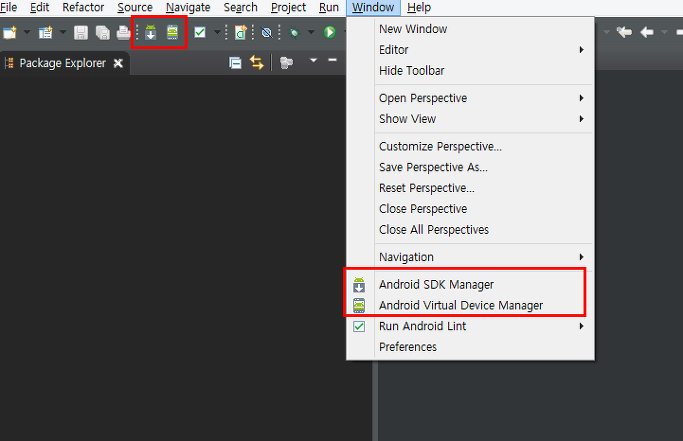Select Close Perspective menu item

pos(470,209)
